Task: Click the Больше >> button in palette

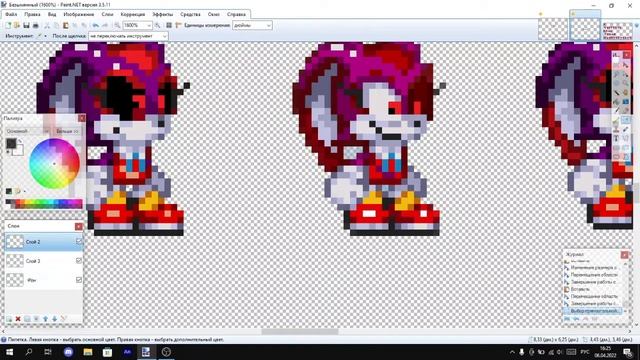Action: (67, 131)
